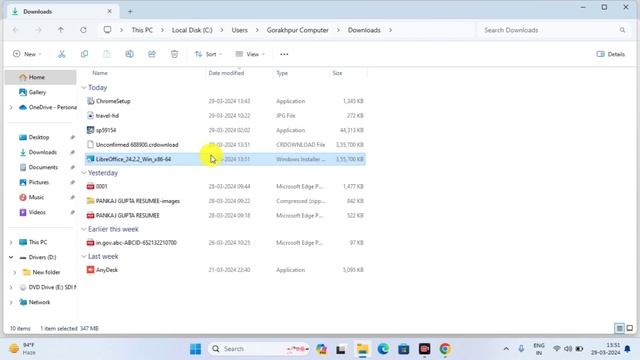The height and width of the screenshot is (360, 640).
Task: Refresh the Downloads folder
Action: pyautogui.click(x=83, y=30)
